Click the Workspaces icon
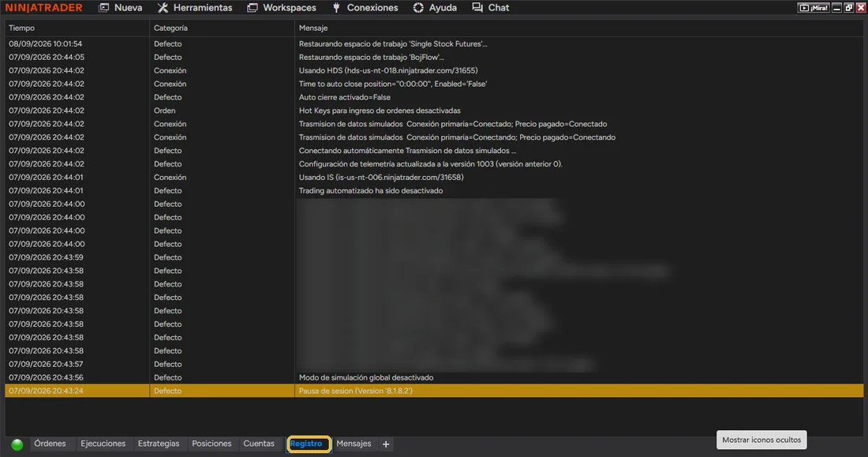Viewport: 868px width, 457px height. tap(252, 8)
